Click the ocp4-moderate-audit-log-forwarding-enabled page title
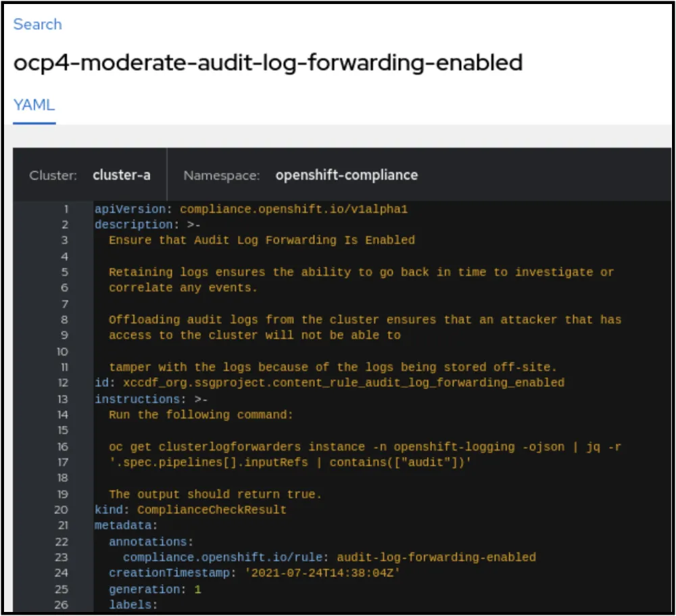Screen dimensions: 676x616 [x=268, y=63]
